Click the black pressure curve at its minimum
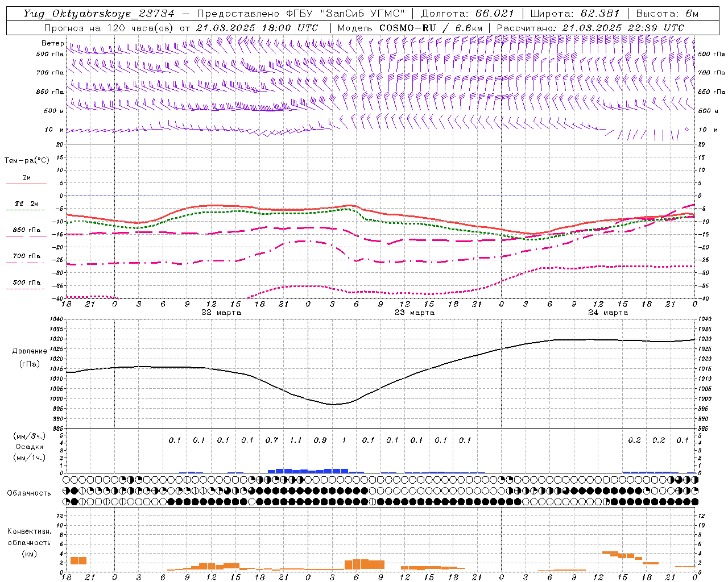Viewport: 728px width, 582px height. pyautogui.click(x=334, y=404)
